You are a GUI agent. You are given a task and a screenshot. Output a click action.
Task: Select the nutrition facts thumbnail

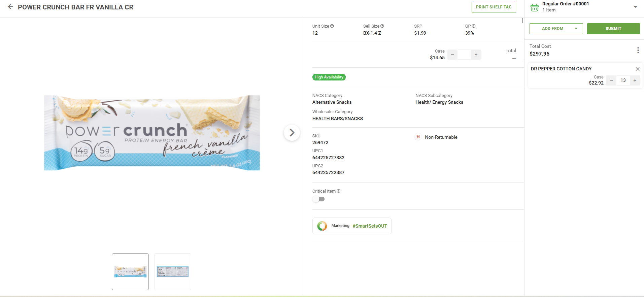[x=173, y=271]
